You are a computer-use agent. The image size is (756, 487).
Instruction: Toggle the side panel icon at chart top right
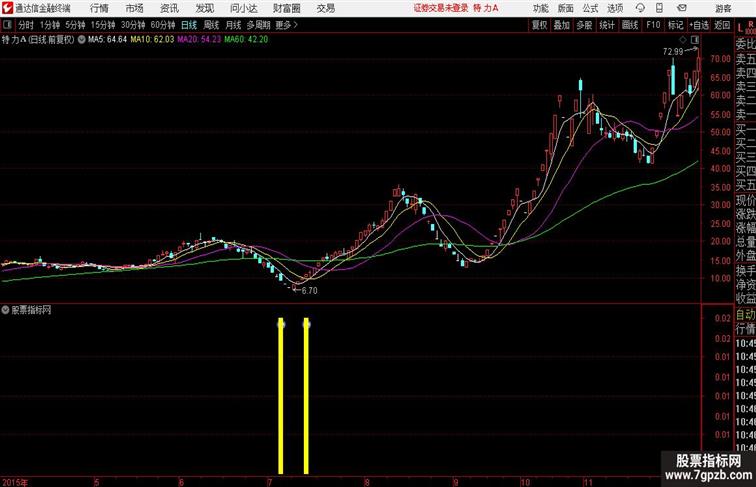[695, 39]
